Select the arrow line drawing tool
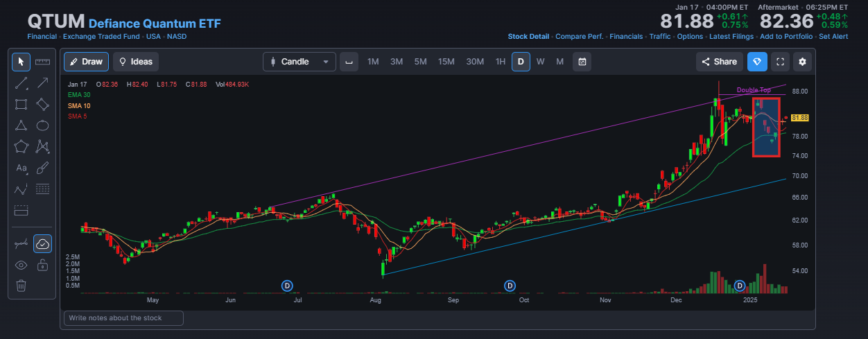Screen dimensions: 868x339 coord(42,83)
